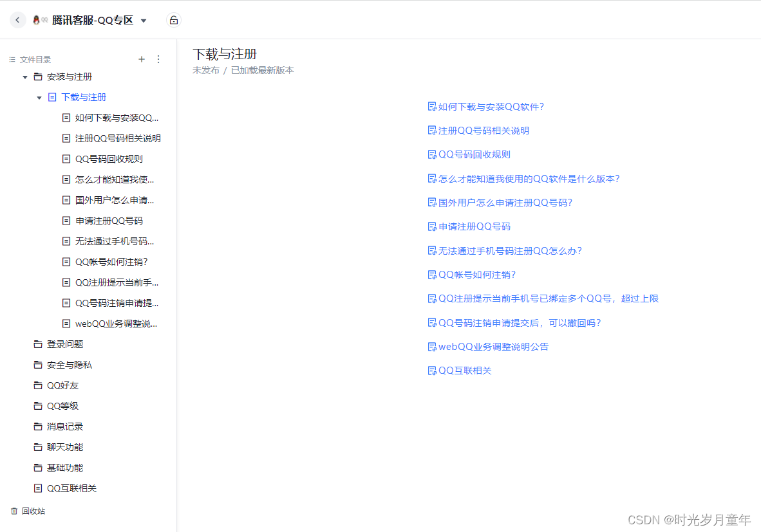Open the 基础功能 folder
Screen dimensions: 761x532
click(65, 468)
